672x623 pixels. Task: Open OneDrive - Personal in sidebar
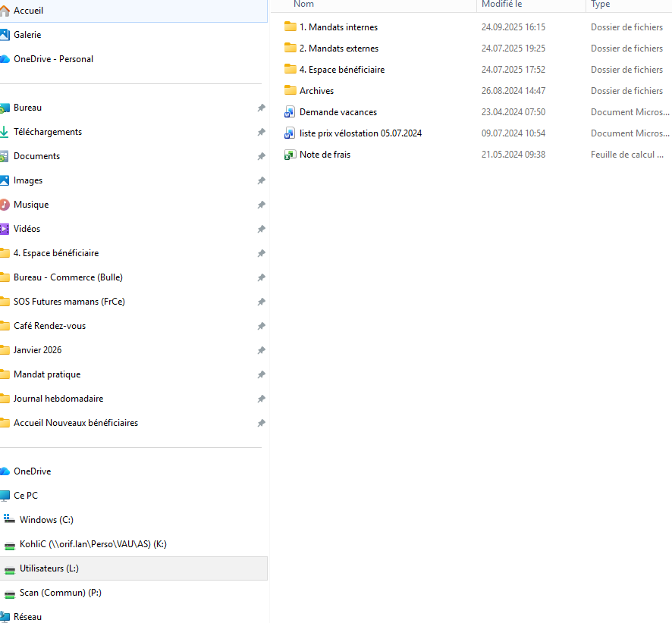pos(53,59)
